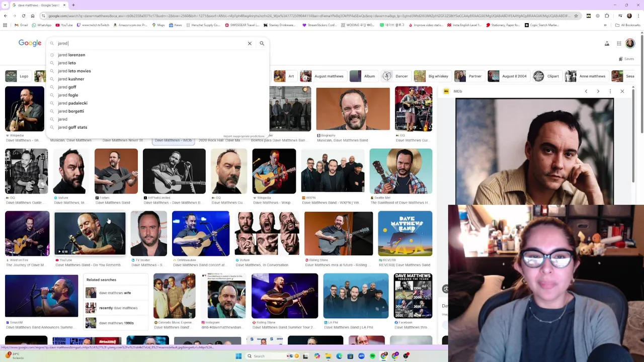Go to next image in IMDb preview panel
This screenshot has width=644, height=362.
pyautogui.click(x=598, y=92)
